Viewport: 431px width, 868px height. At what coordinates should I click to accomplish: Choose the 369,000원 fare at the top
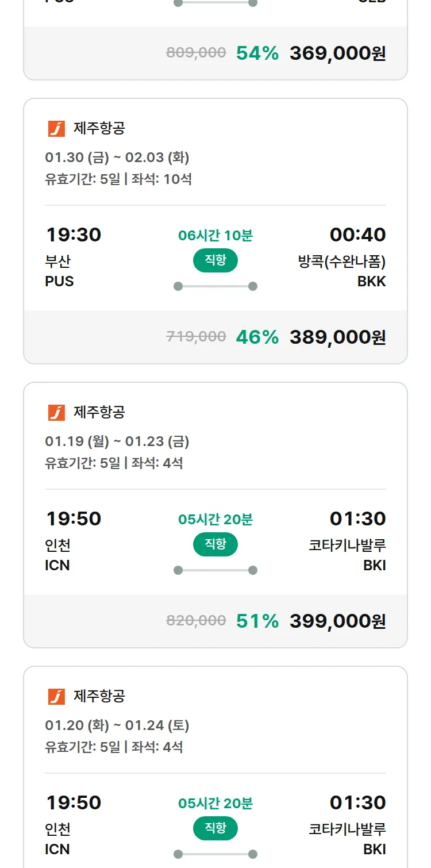(x=337, y=53)
